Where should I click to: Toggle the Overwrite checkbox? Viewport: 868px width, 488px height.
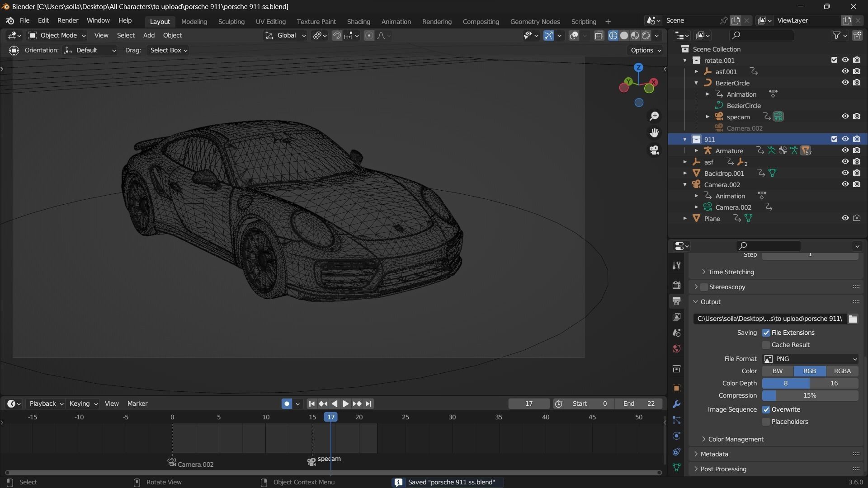coord(766,410)
